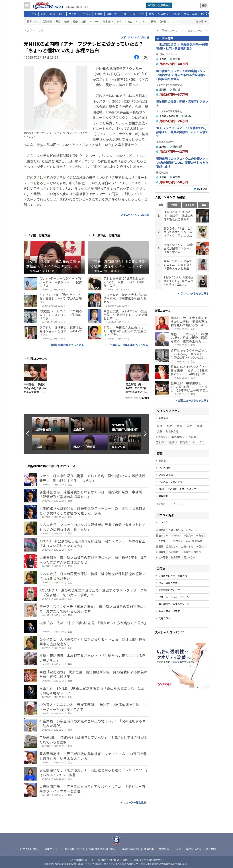The image size is (233, 868).
Task: Click the GARNiDELiA tag
Action: 176,530
